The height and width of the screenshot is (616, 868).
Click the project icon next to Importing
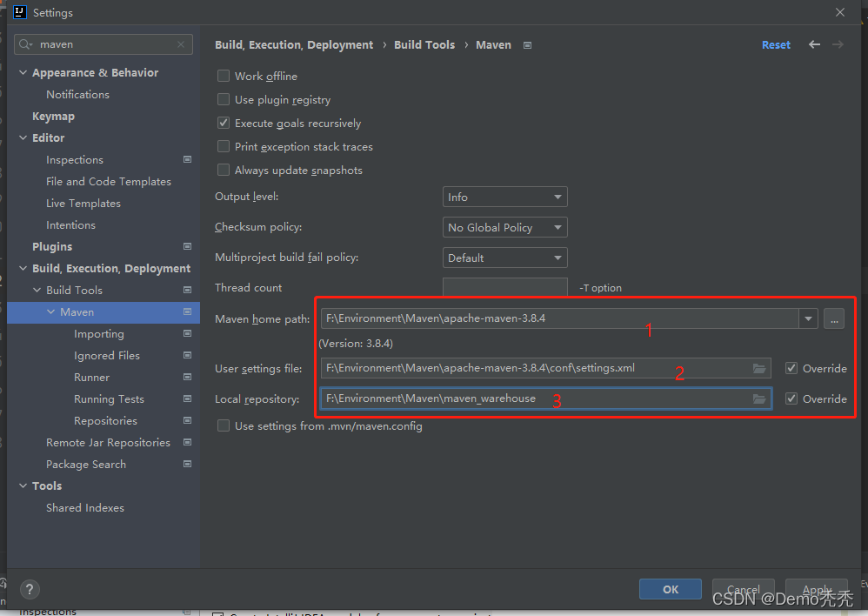[x=188, y=333]
